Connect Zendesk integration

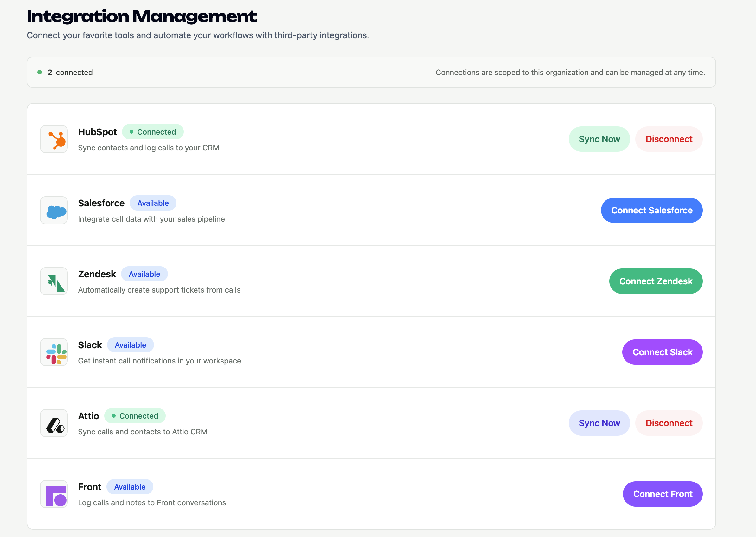point(656,281)
